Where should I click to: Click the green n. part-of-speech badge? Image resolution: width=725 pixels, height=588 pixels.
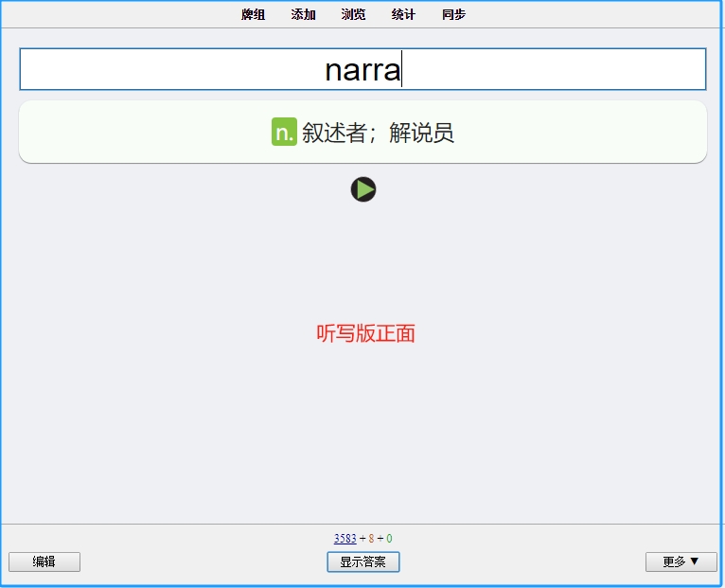[x=284, y=132]
